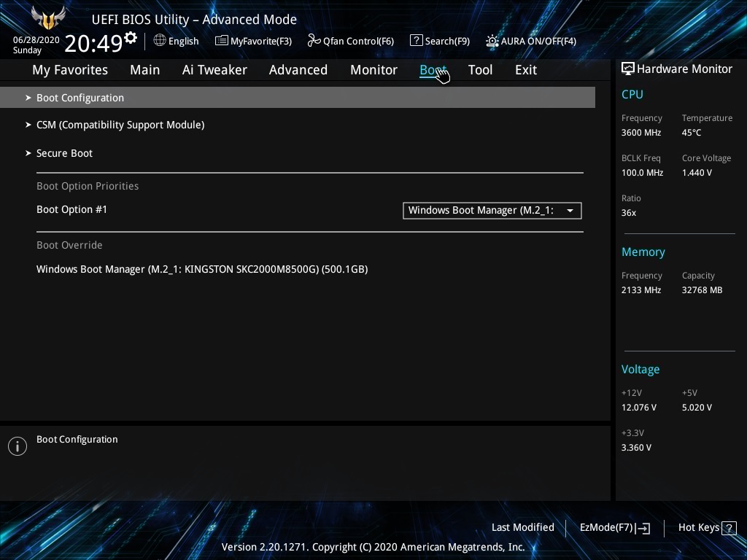Open MyFavorite(F3) shortcut
747x560 pixels.
point(253,41)
